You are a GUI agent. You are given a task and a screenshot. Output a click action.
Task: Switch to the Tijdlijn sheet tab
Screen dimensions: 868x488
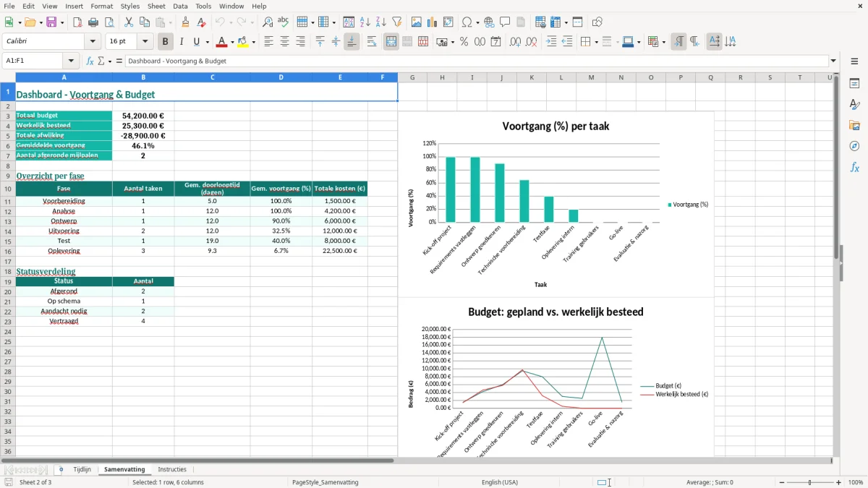point(82,469)
